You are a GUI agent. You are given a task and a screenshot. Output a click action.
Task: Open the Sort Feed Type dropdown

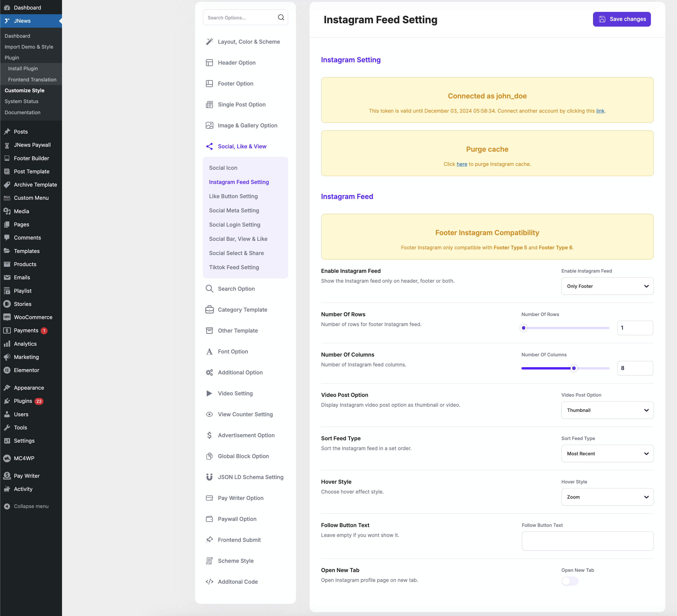click(x=607, y=453)
